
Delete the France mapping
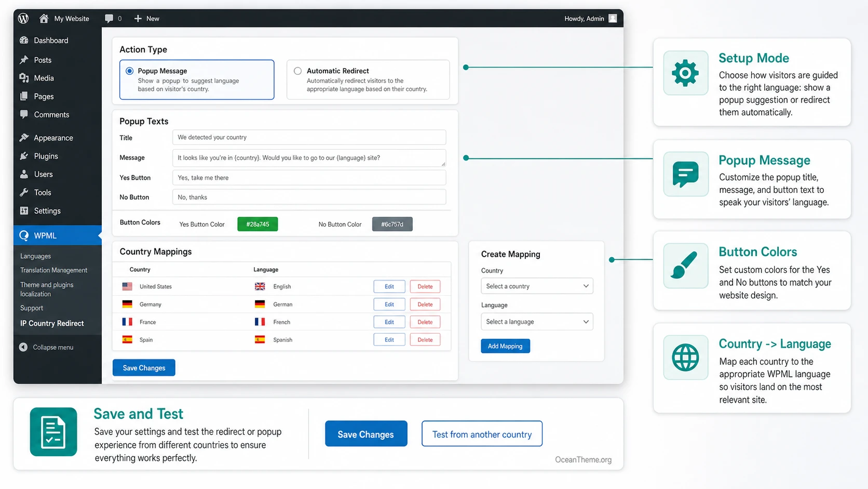pos(425,322)
